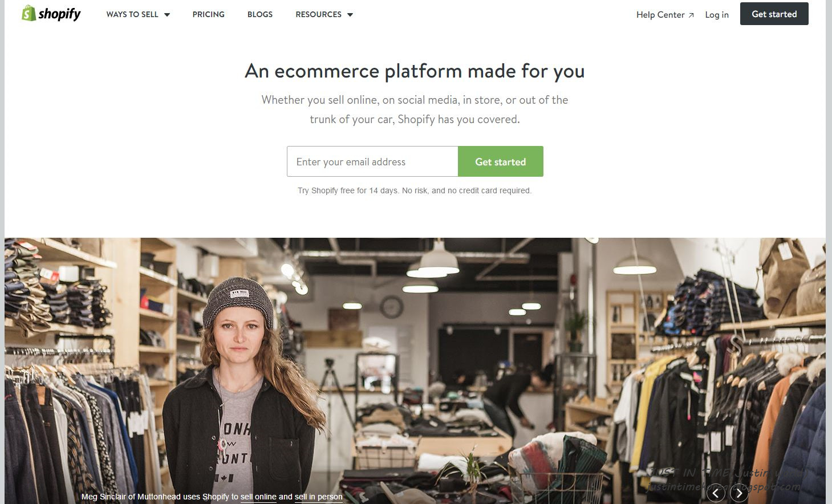Advance to next slide with right arrow
This screenshot has height=504, width=832.
pyautogui.click(x=739, y=493)
